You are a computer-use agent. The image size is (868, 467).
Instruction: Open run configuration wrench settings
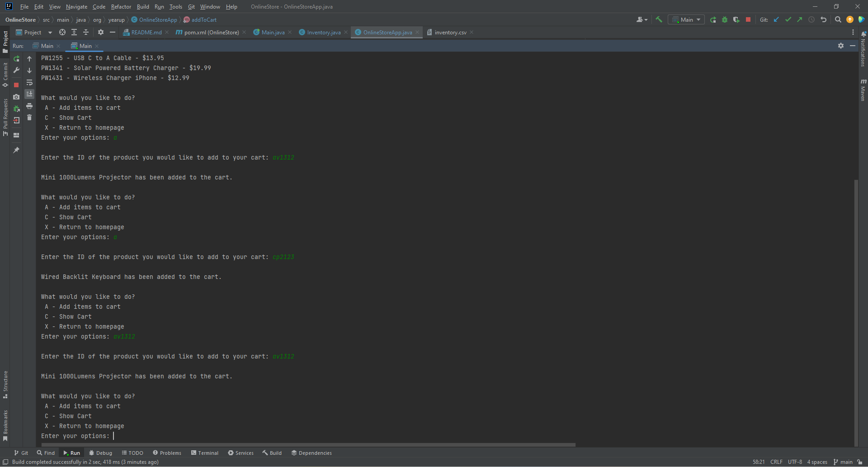tap(16, 71)
